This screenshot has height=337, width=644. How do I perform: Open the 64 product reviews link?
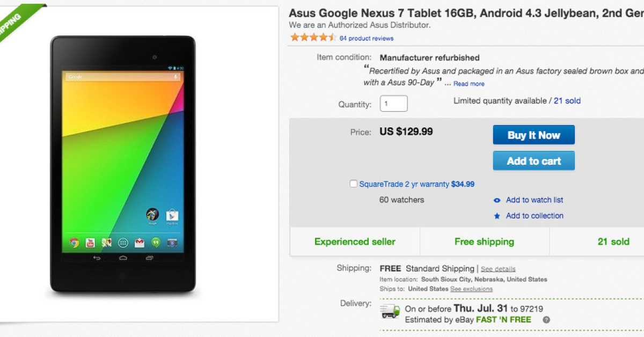tap(366, 38)
